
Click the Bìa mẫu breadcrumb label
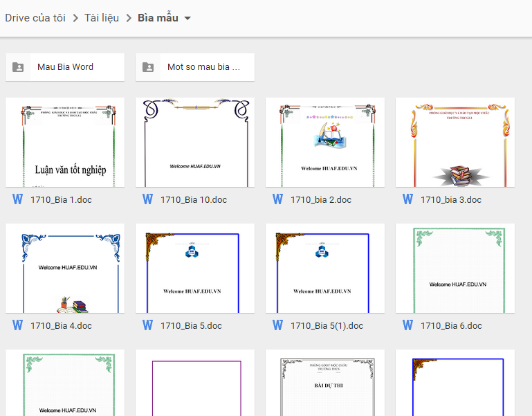tap(158, 18)
